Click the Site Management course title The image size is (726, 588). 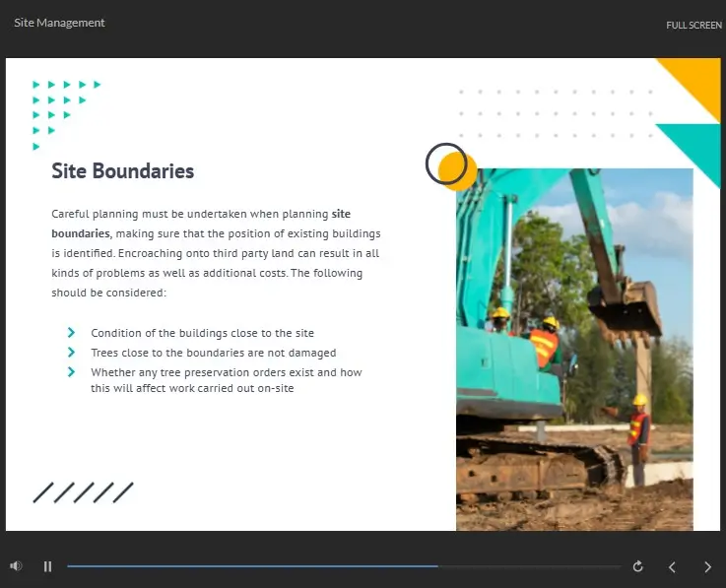pos(59,23)
